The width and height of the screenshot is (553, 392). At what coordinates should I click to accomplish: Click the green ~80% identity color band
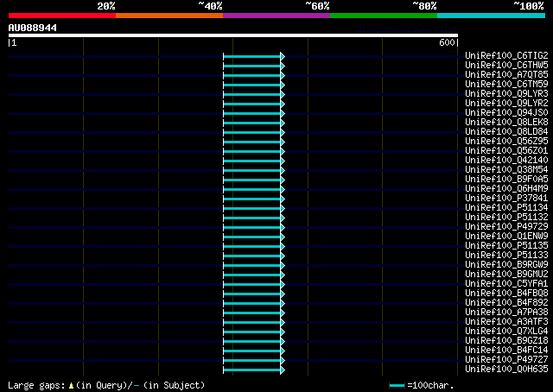384,16
